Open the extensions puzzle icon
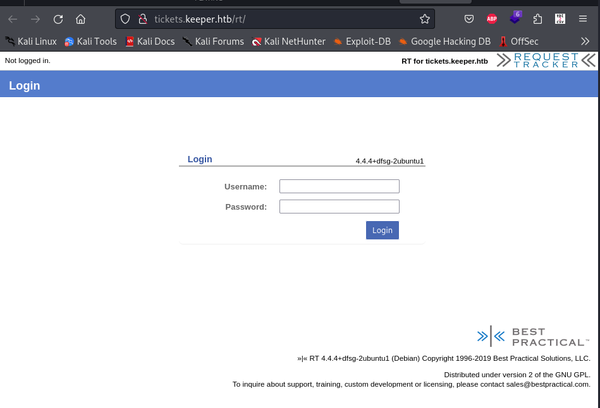The height and width of the screenshot is (408, 600). [538, 18]
